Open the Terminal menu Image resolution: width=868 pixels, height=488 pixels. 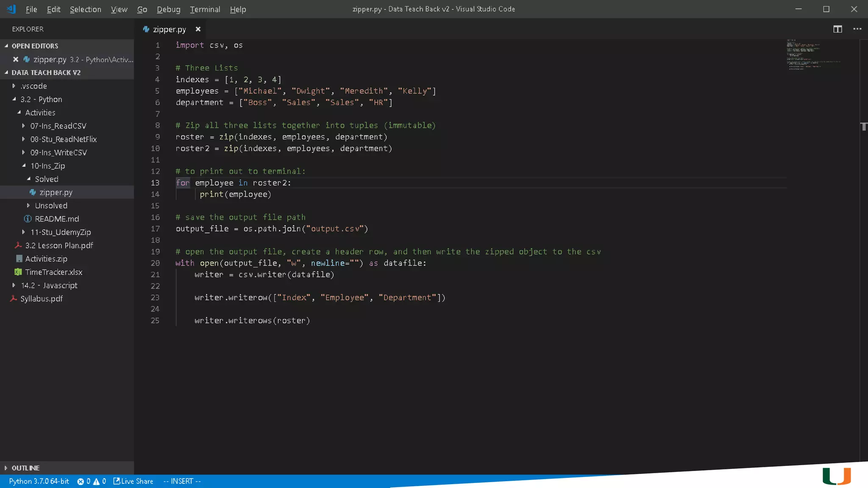205,9
